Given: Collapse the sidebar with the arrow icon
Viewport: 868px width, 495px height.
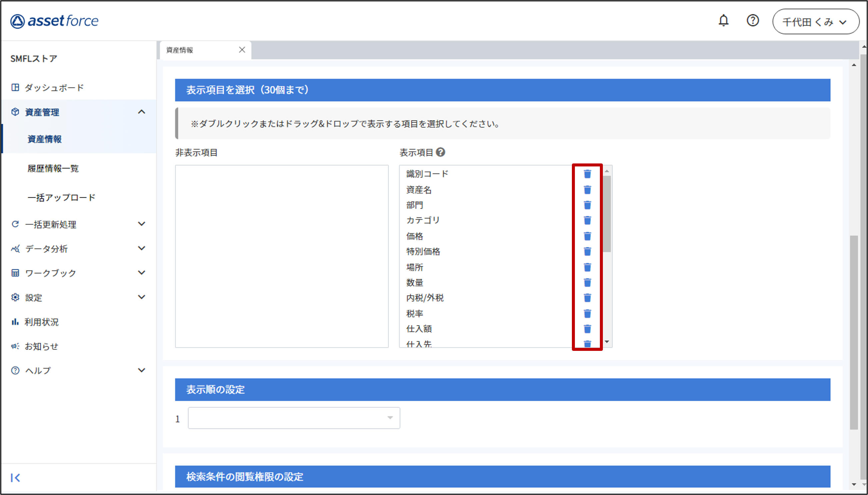Looking at the screenshot, I should click(15, 478).
